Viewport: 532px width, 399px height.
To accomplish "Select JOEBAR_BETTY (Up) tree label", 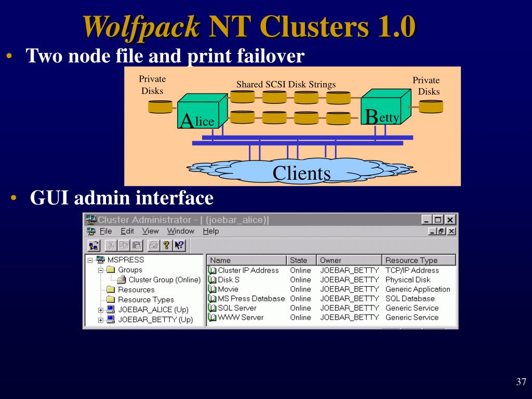I will [x=155, y=320].
